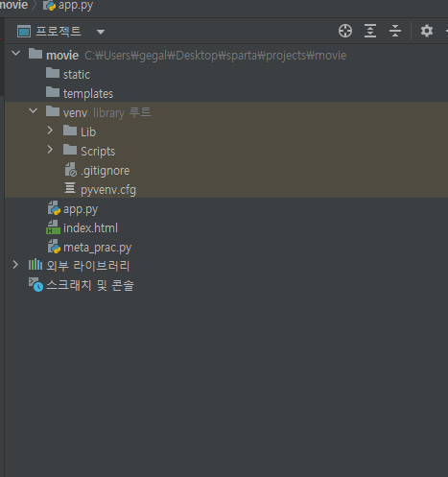
Task: Open the 프로젝트 view dropdown arrow
Action: pyautogui.click(x=101, y=32)
